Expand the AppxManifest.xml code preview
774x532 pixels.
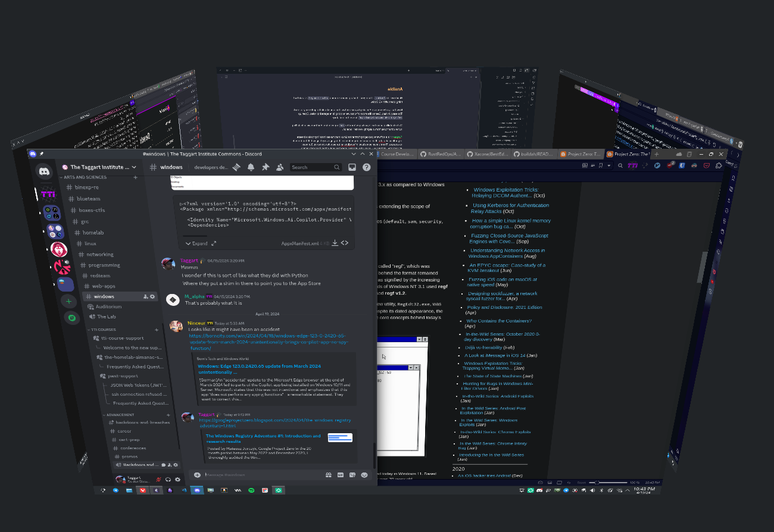click(200, 243)
